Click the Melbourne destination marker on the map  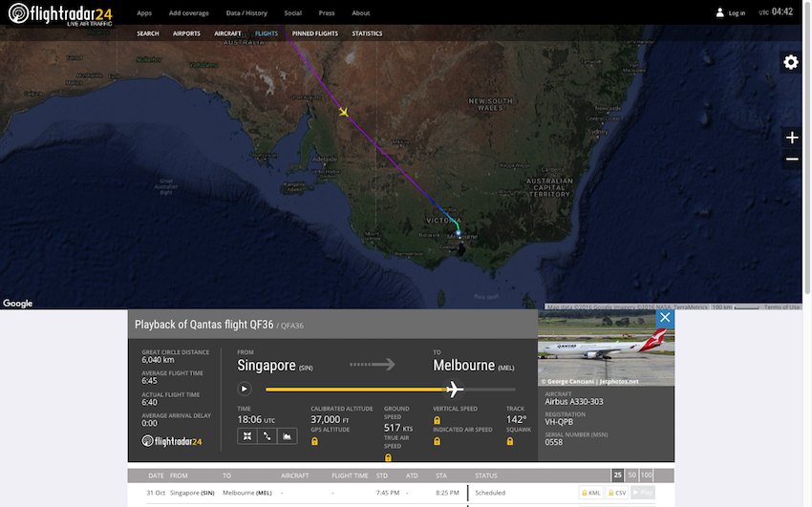pyautogui.click(x=459, y=233)
